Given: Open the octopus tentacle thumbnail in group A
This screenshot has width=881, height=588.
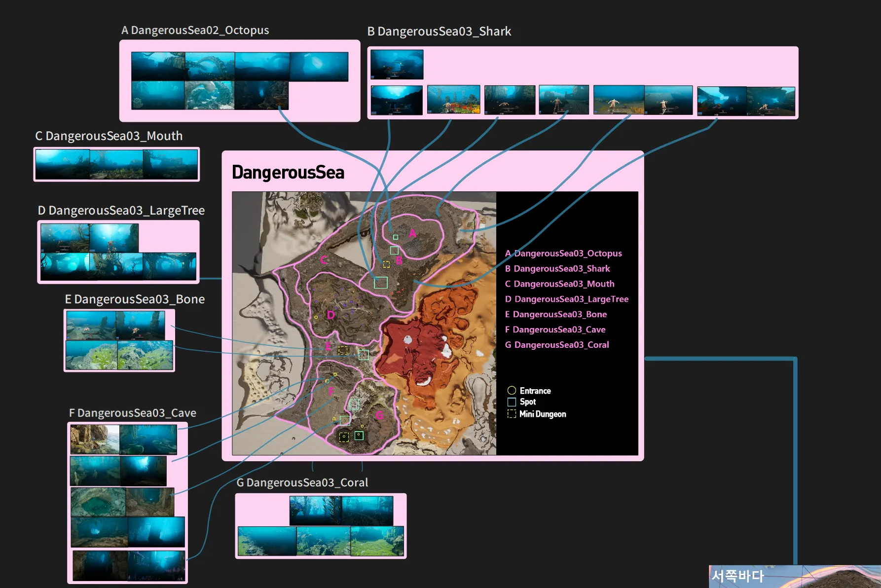Looking at the screenshot, I should (210, 66).
